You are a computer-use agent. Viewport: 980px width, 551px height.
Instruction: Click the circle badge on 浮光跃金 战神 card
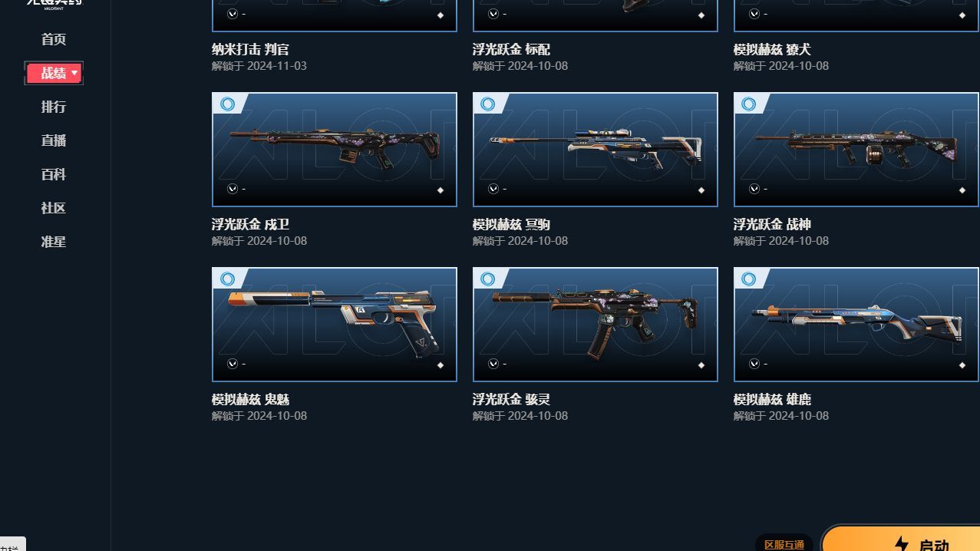tap(749, 104)
